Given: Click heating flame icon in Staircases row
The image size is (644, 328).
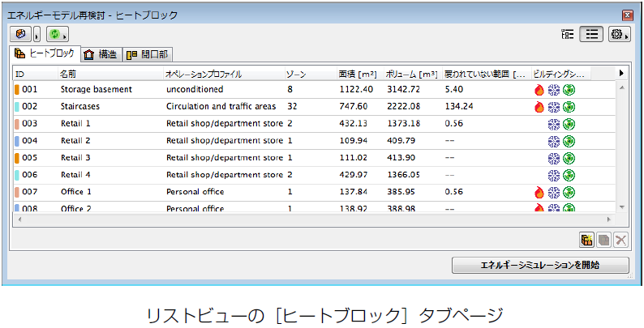Looking at the screenshot, I should [539, 107].
